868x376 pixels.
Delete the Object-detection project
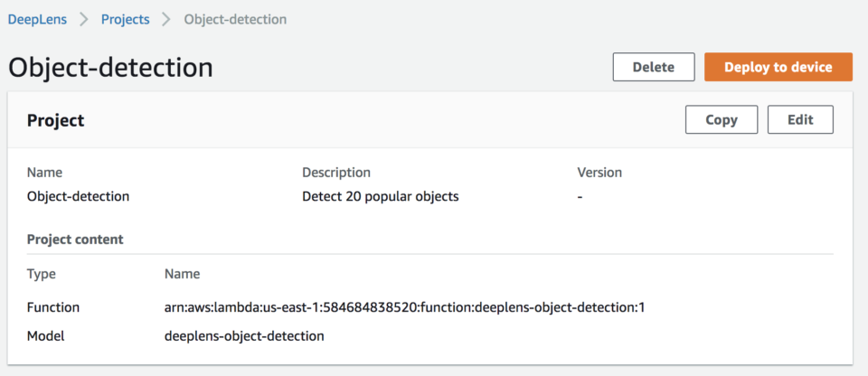653,67
